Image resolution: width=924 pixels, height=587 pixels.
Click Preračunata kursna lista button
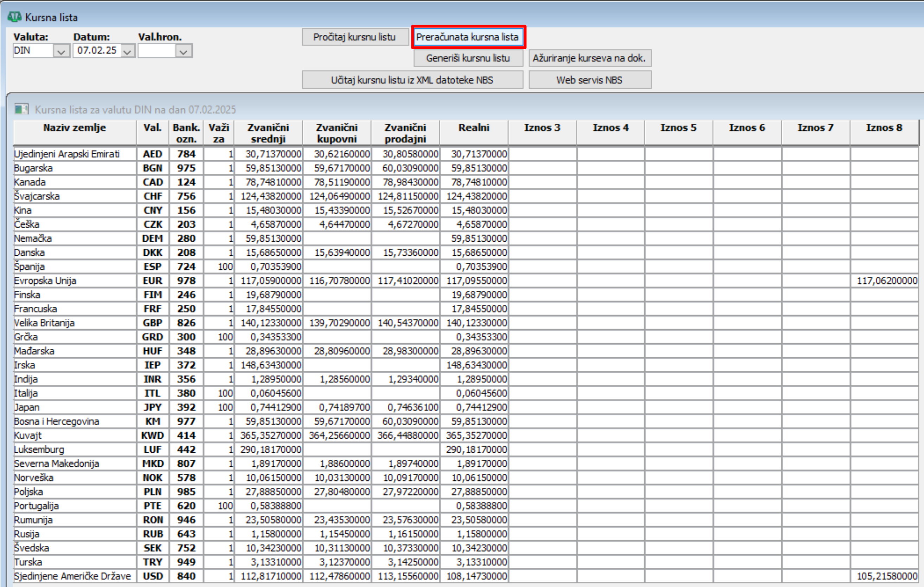click(x=468, y=37)
